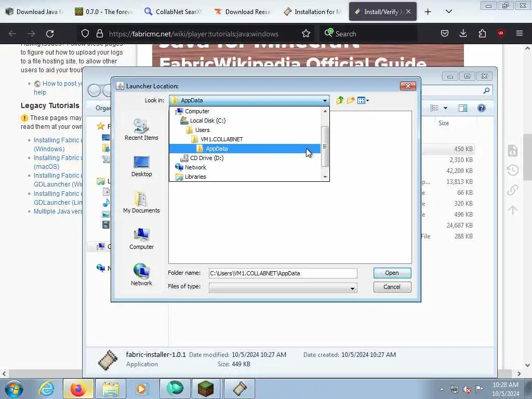Select AppData highlighted entry
This screenshot has width=532, height=399.
coord(245,149)
